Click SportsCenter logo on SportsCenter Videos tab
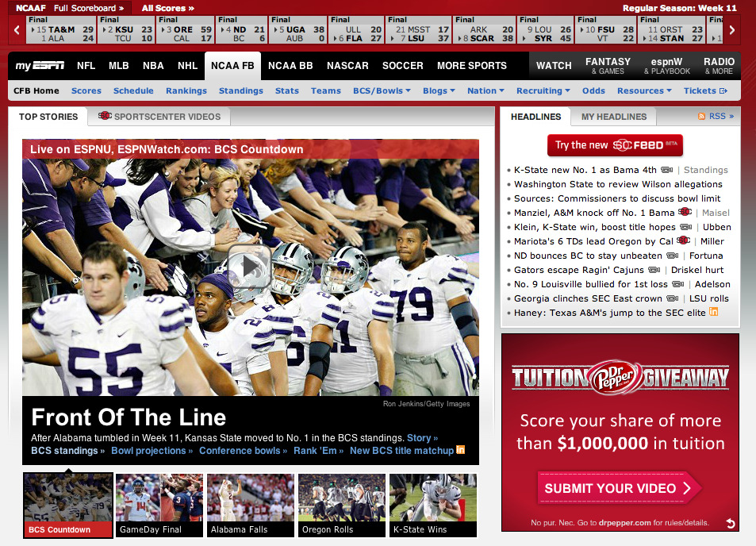 (105, 116)
